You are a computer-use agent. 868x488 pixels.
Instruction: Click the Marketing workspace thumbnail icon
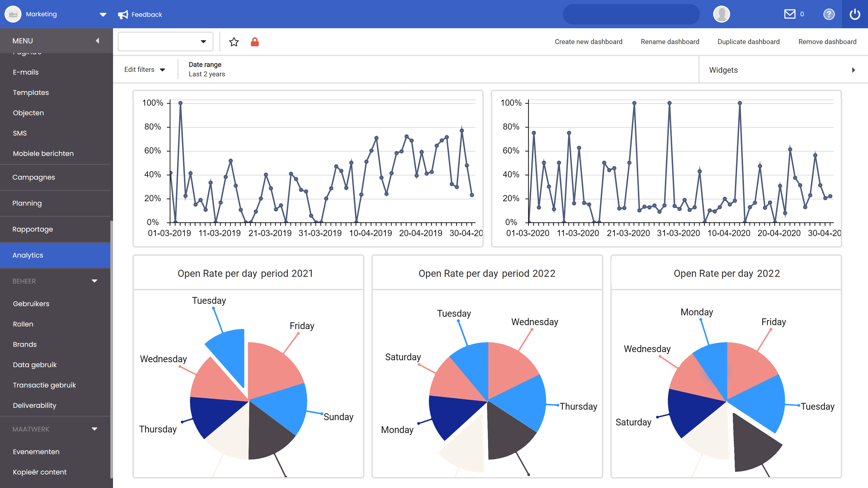pyautogui.click(x=12, y=14)
